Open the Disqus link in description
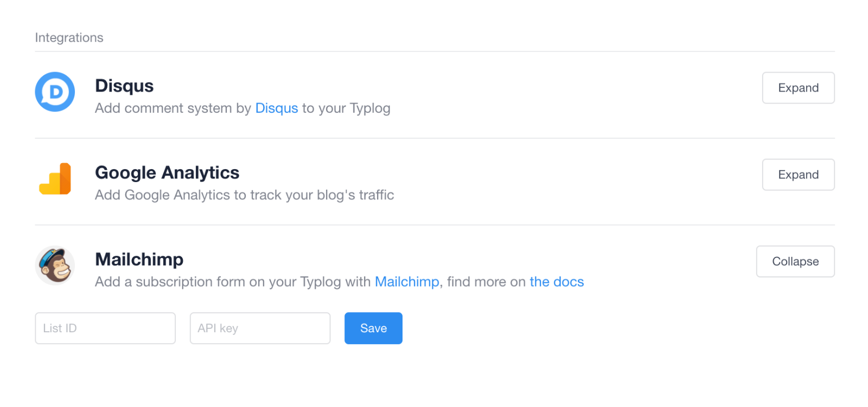The image size is (868, 407). [277, 108]
